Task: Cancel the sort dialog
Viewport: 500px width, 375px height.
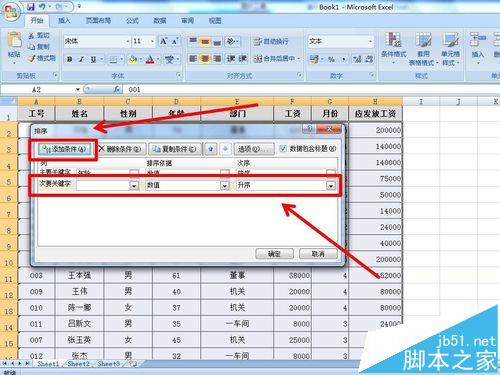Action: pyautogui.click(x=318, y=254)
